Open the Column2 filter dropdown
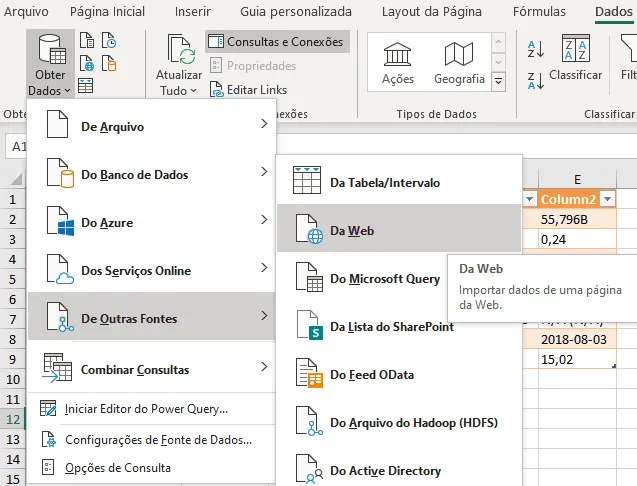Image resolution: width=637 pixels, height=486 pixels. (x=607, y=199)
